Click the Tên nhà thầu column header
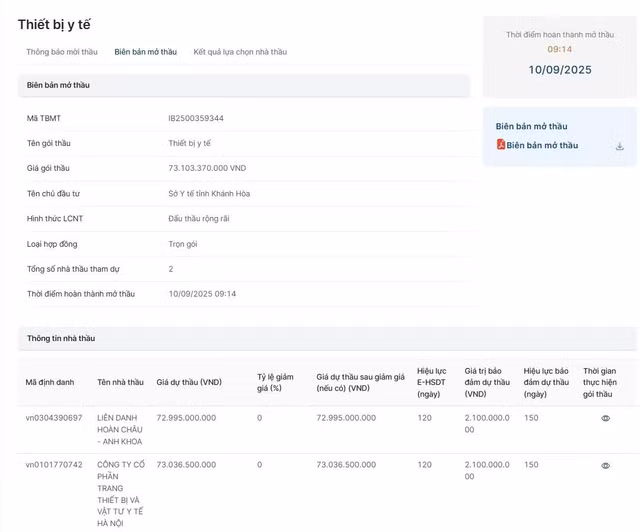The width and height of the screenshot is (640, 532). coord(120,382)
